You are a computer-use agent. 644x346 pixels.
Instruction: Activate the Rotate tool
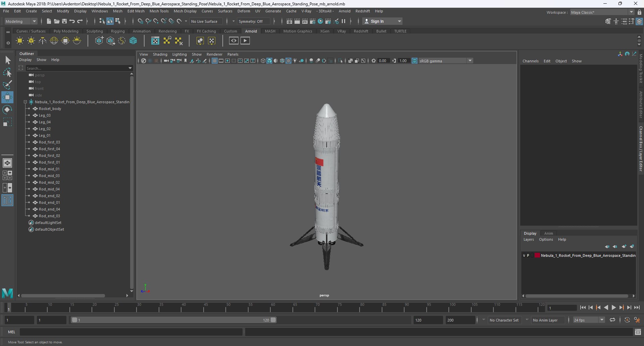pos(7,110)
